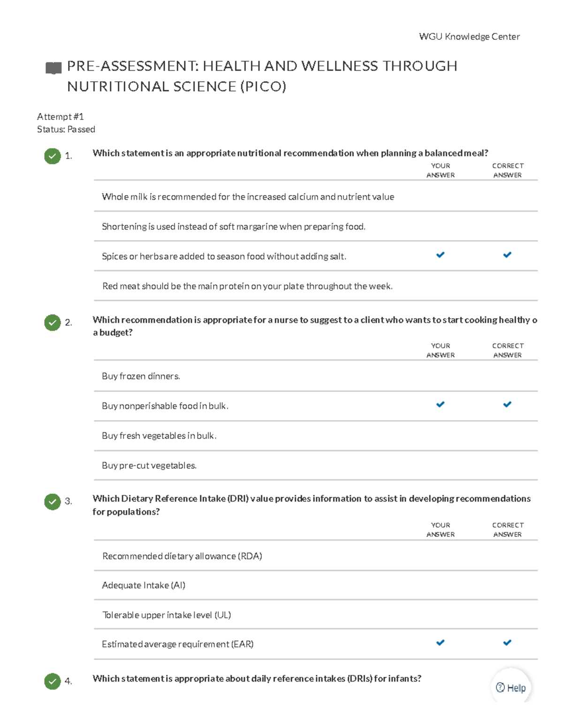Click the green check icon for question 3
The image size is (563, 728).
[53, 502]
